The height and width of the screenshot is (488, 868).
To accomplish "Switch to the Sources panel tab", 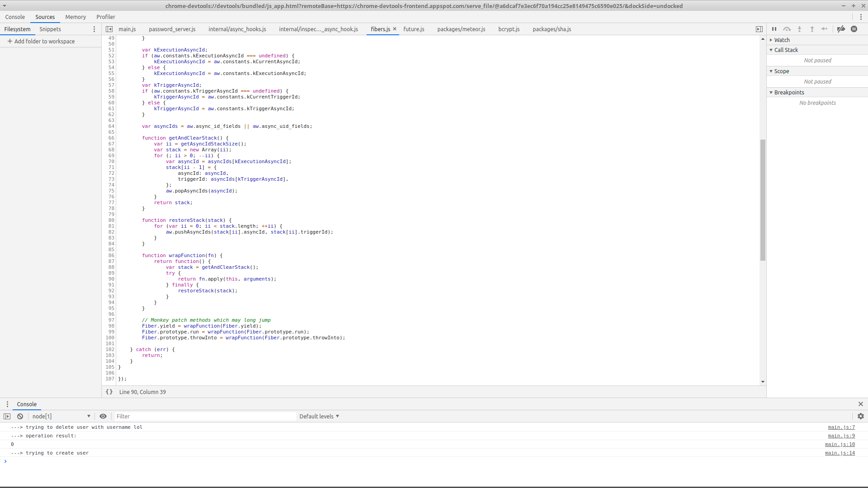I will pyautogui.click(x=45, y=17).
